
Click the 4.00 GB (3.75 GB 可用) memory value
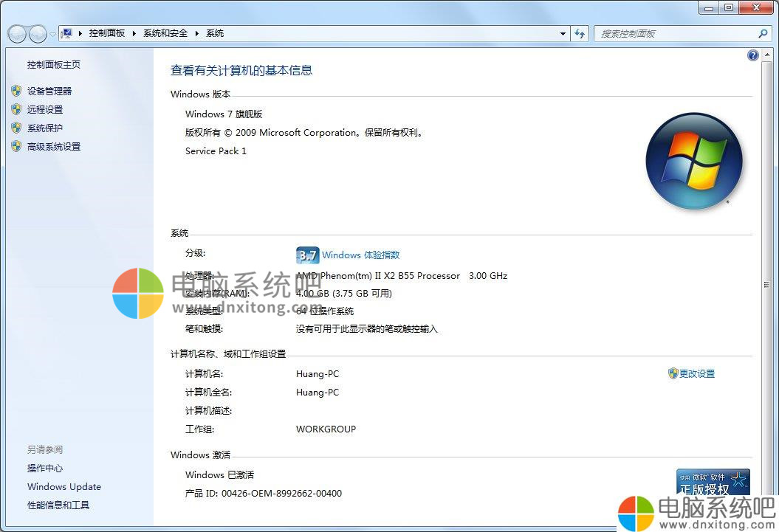click(x=344, y=293)
